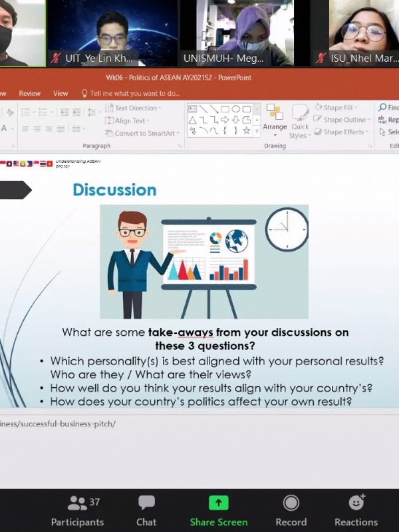Viewport: 399px width, 532px height.
Task: Select the oval shape in shapes gallery
Action: click(235, 108)
